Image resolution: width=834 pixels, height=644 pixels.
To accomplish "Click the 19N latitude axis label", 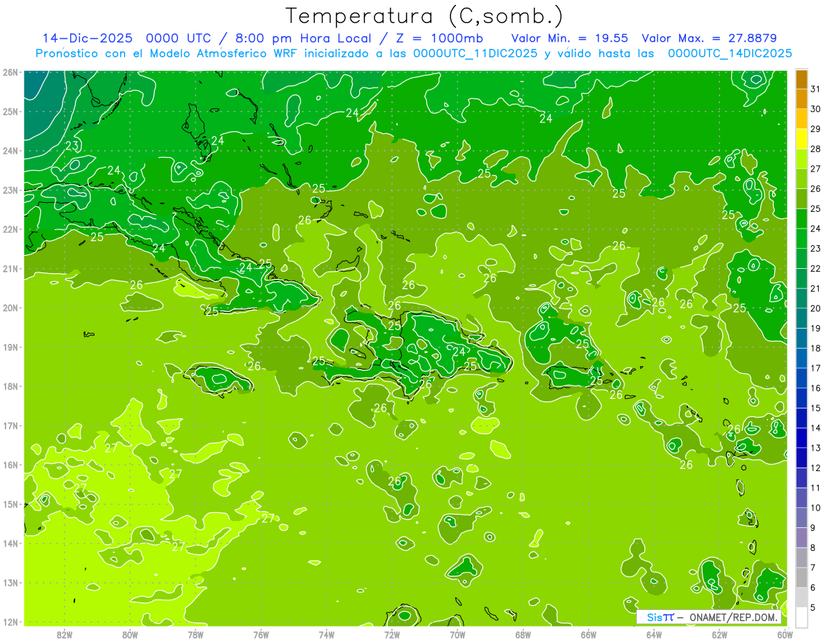I will (10, 347).
